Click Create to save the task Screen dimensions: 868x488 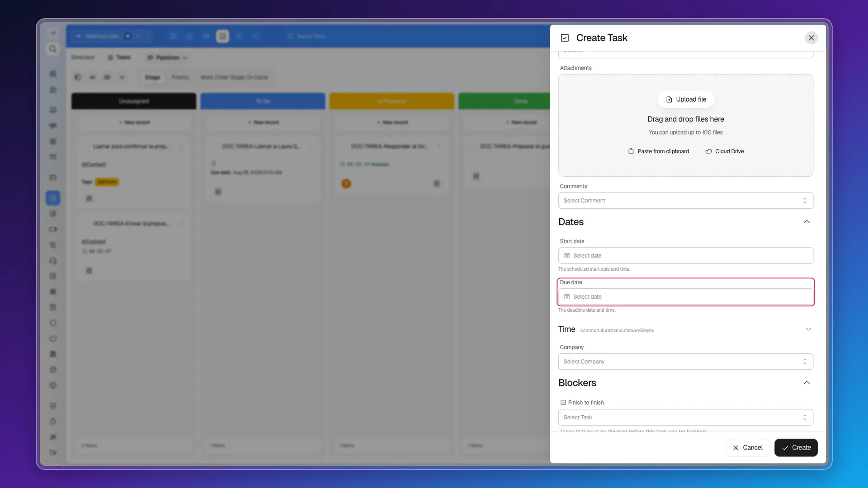pos(796,448)
